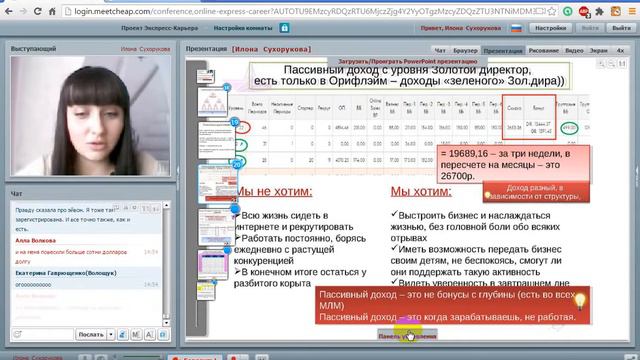Click the bulb icon in the red note
This screenshot has height=360, width=640.
pos(580,301)
